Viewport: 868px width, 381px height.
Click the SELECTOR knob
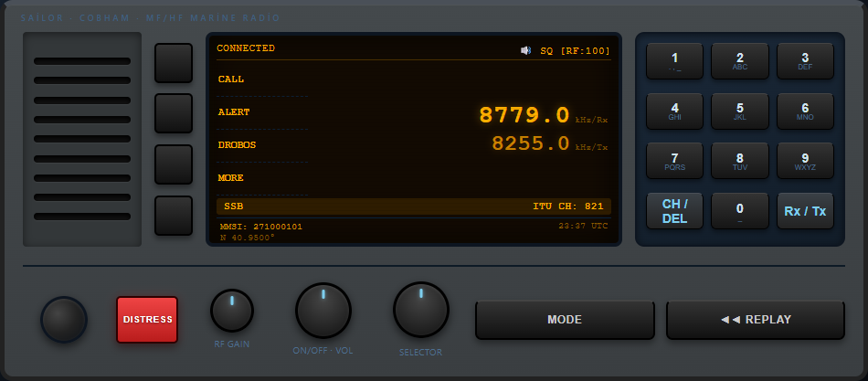click(x=420, y=310)
